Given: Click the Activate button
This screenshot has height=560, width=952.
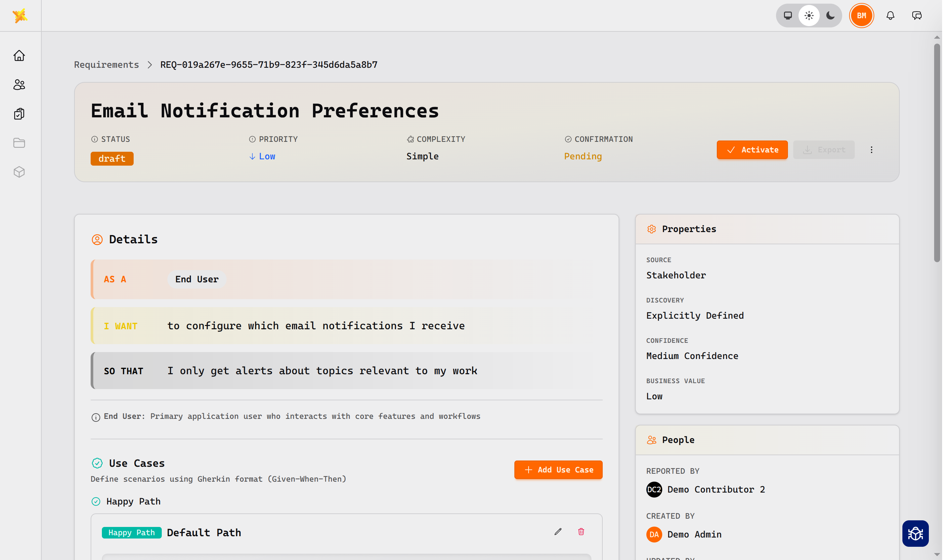Looking at the screenshot, I should click(x=752, y=150).
